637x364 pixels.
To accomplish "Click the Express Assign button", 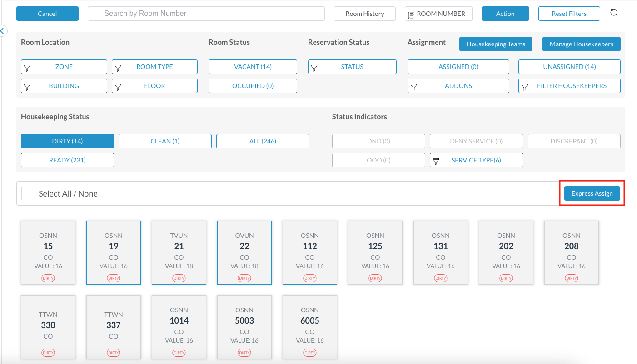I will (592, 193).
